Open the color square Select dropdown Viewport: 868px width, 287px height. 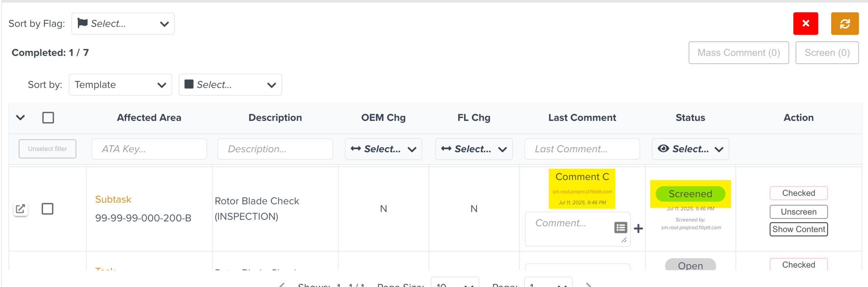point(230,85)
